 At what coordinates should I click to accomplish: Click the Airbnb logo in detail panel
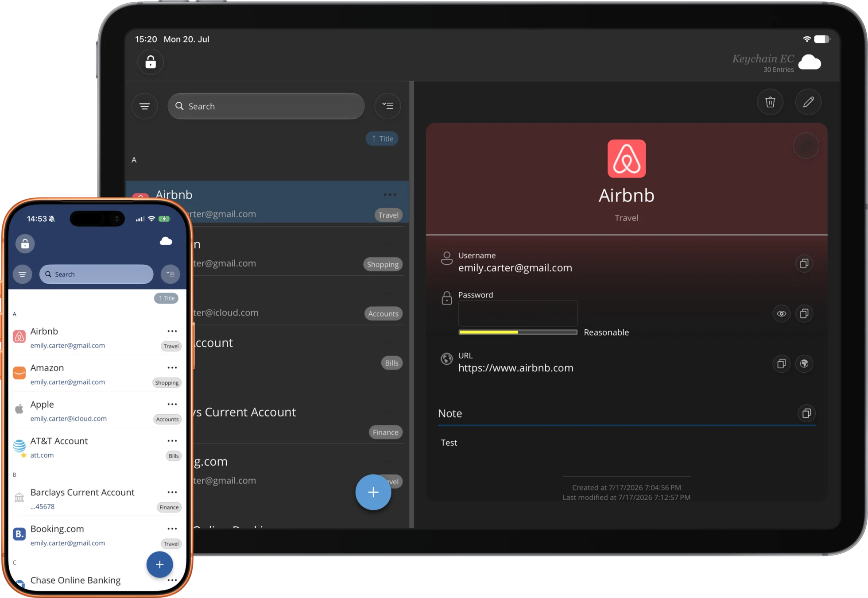[626, 158]
